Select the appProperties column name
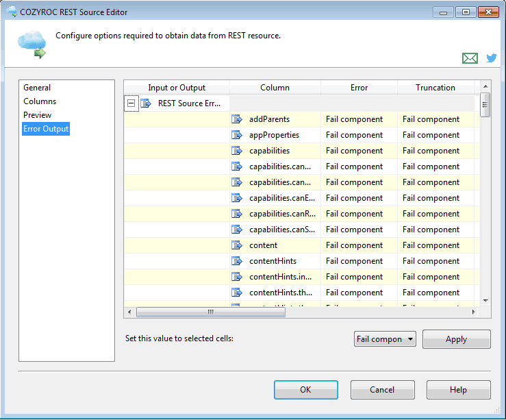This screenshot has width=506, height=420. click(275, 135)
